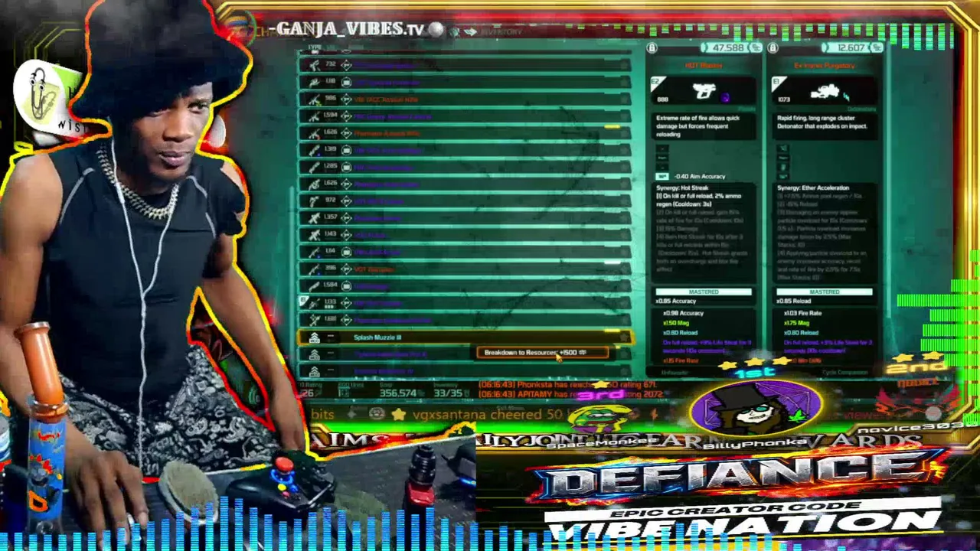Click the rarity diamond icon in the 732 row

pos(346,65)
